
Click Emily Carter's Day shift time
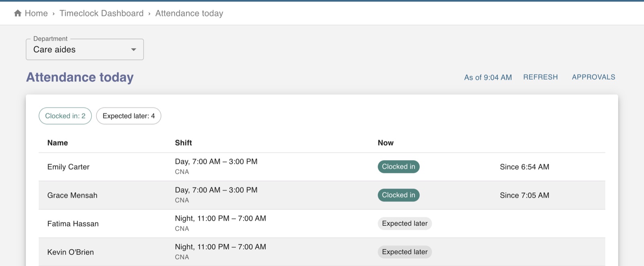pos(216,161)
